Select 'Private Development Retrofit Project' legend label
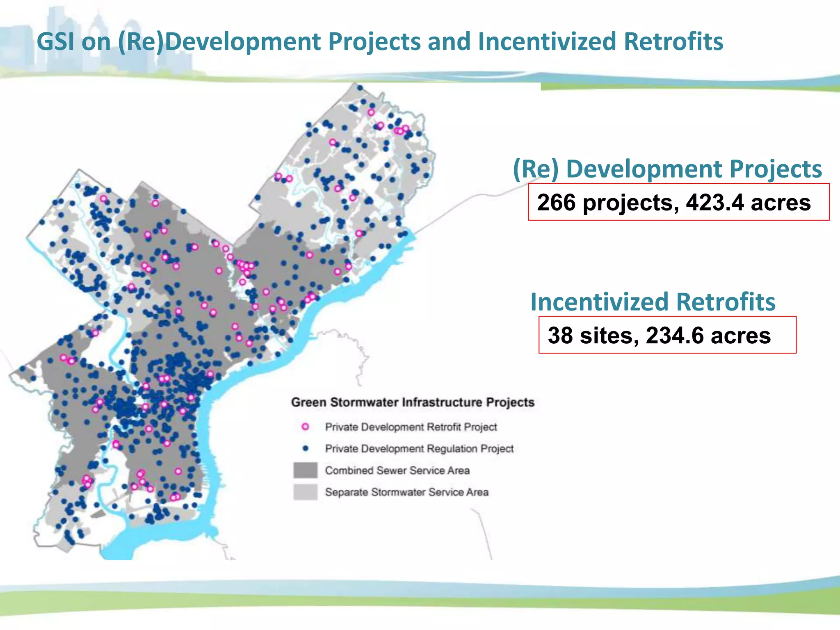The width and height of the screenshot is (840, 630). (411, 427)
